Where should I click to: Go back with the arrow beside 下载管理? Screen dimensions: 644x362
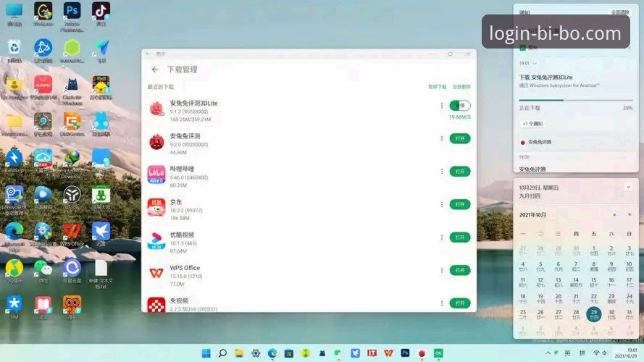click(x=155, y=70)
